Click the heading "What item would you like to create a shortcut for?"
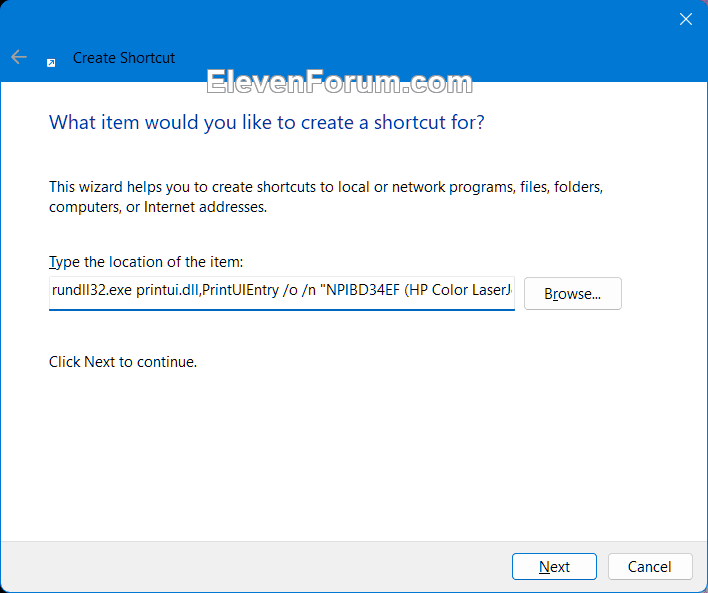 [x=266, y=122]
